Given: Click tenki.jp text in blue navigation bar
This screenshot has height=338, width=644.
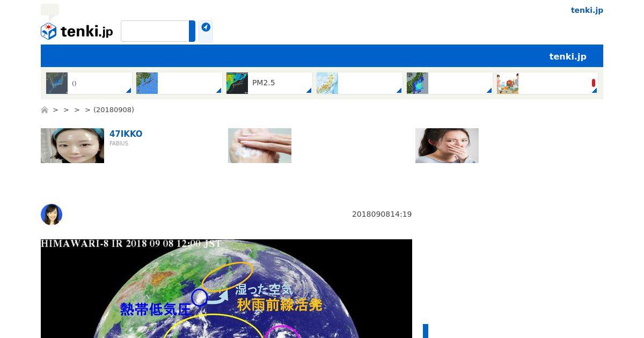Looking at the screenshot, I should pos(568,56).
